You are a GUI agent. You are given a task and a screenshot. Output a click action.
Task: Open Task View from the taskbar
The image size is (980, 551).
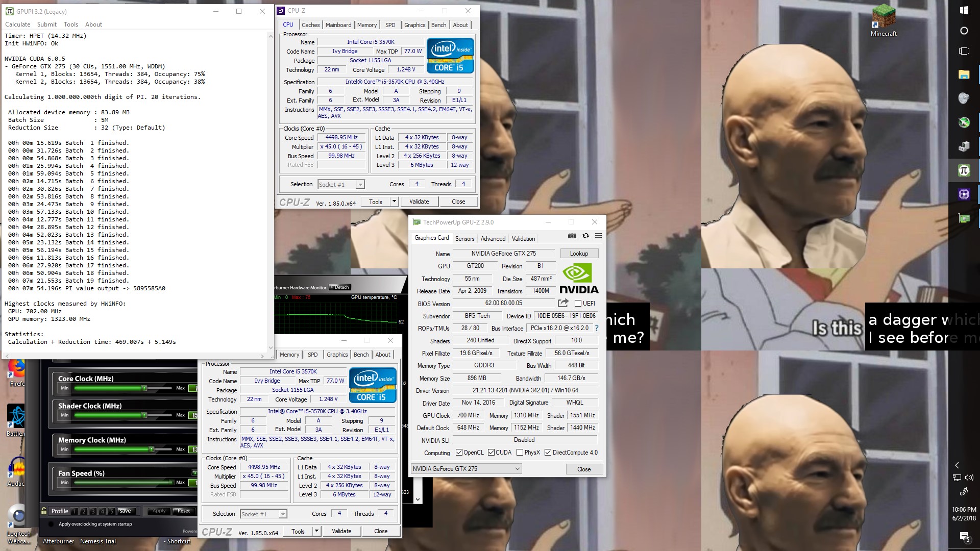(x=964, y=51)
